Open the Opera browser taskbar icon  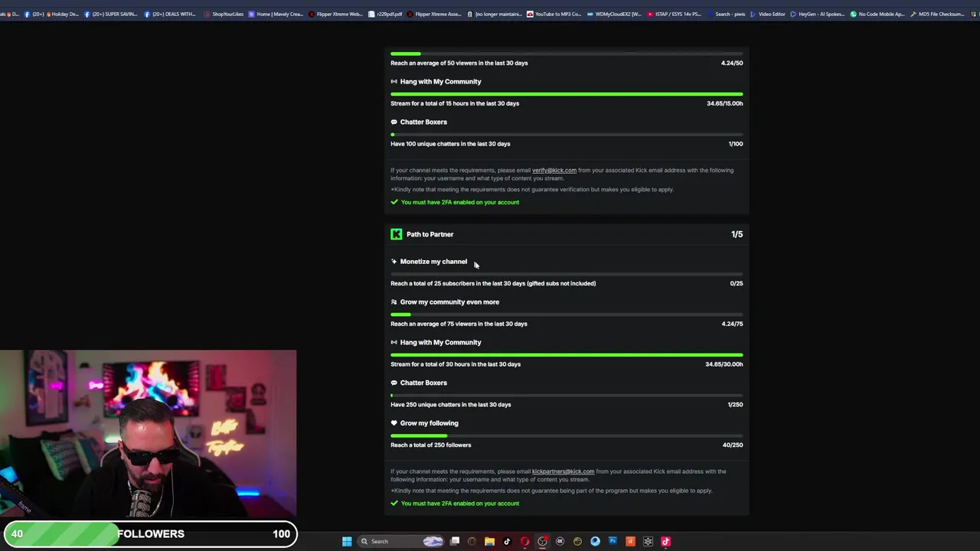[524, 541]
